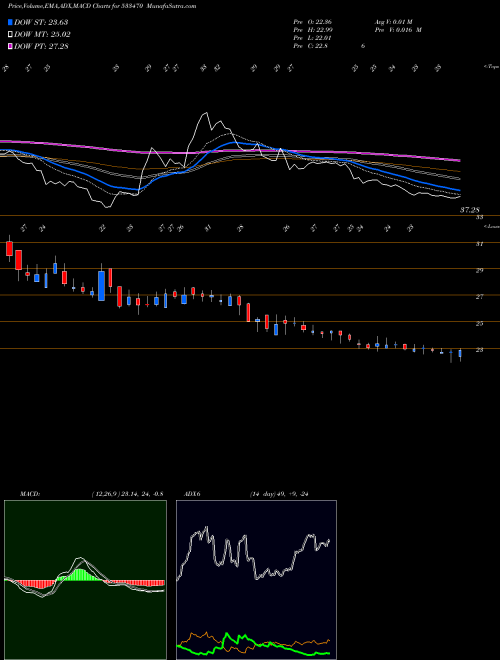Click the 'Pre L: 22.01' low value

point(313,38)
